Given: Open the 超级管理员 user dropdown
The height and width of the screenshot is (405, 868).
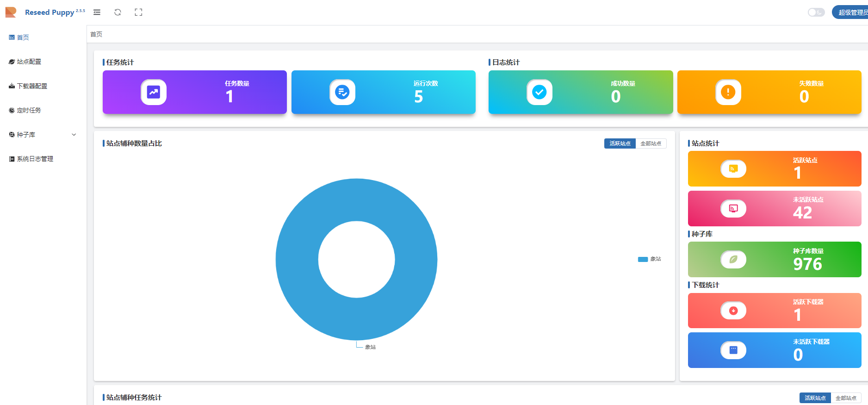Looking at the screenshot, I should pyautogui.click(x=851, y=12).
